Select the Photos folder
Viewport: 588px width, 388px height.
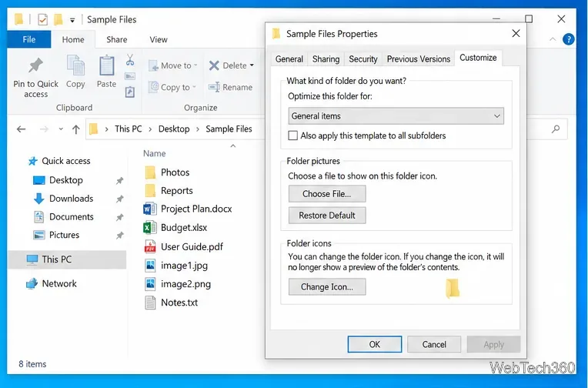[167, 172]
